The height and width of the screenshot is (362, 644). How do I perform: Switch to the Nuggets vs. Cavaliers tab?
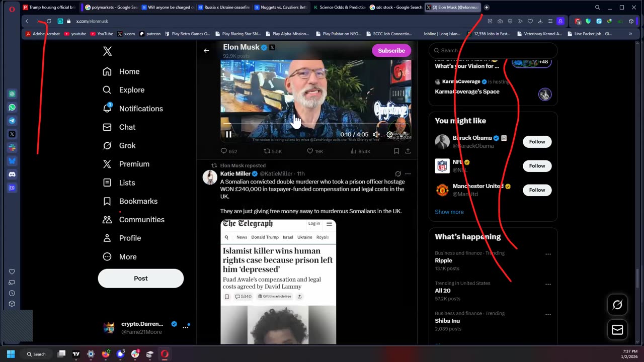click(280, 8)
